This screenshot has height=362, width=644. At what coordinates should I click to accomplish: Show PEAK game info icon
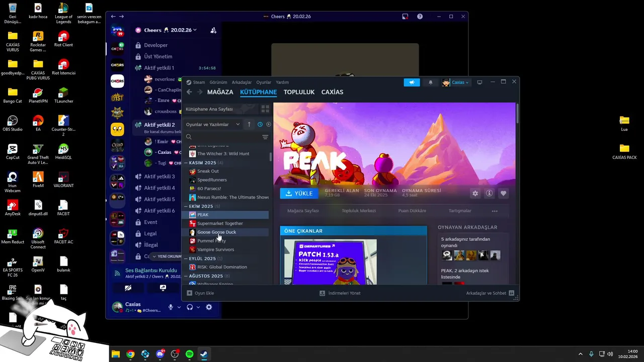point(489,193)
